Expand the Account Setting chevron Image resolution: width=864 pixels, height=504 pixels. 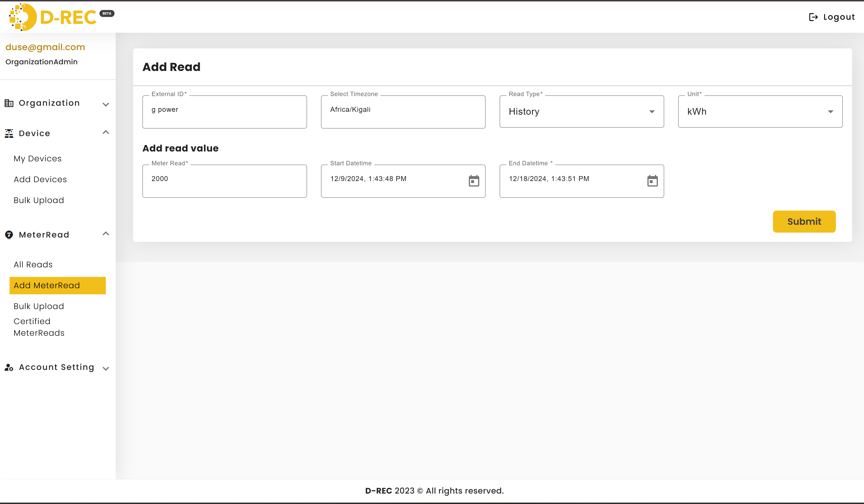click(106, 369)
